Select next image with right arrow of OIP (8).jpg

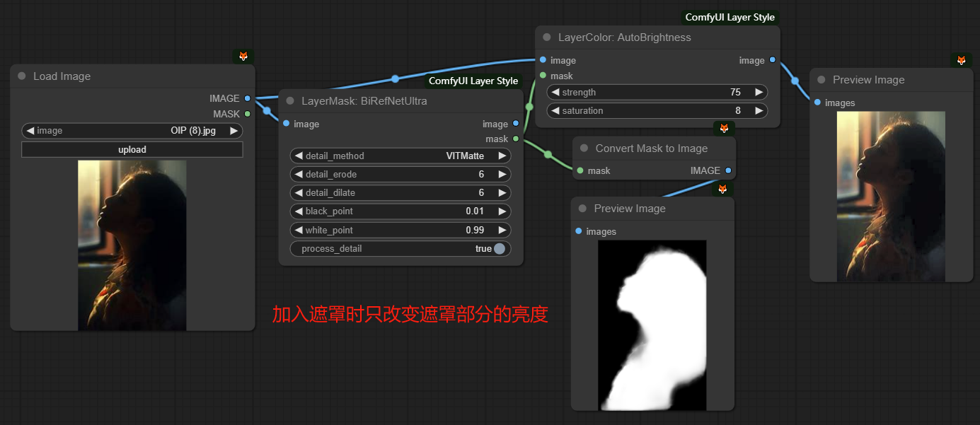(234, 131)
